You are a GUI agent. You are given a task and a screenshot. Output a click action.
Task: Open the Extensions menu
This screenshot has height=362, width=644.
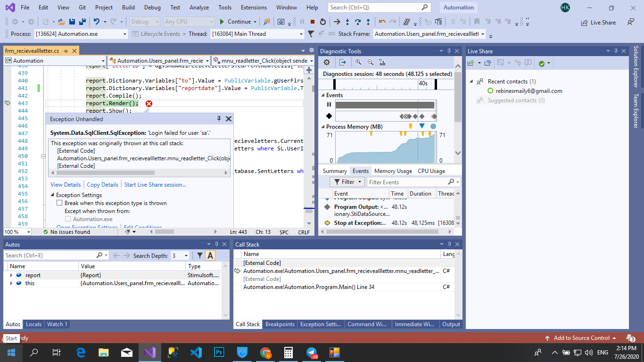254,8
